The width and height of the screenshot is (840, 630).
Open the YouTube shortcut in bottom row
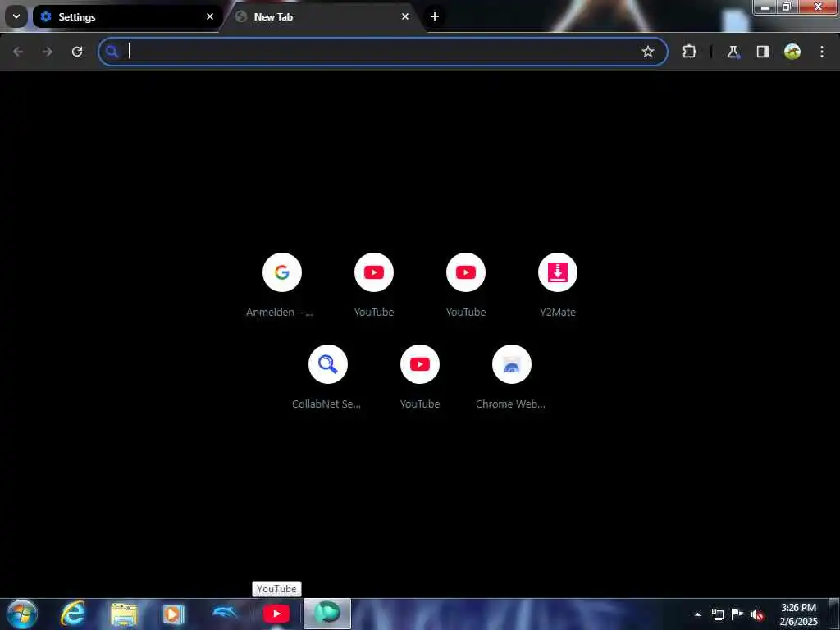(x=420, y=377)
